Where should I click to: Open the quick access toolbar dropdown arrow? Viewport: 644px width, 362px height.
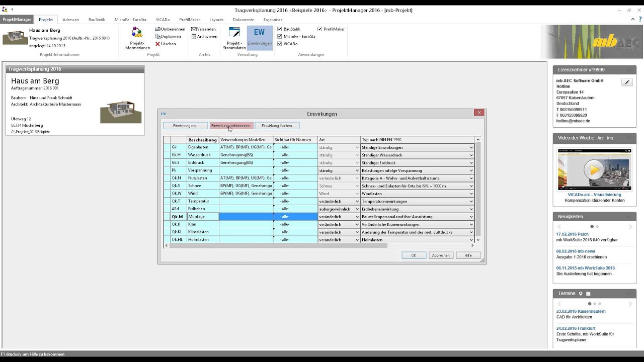click(x=12, y=10)
